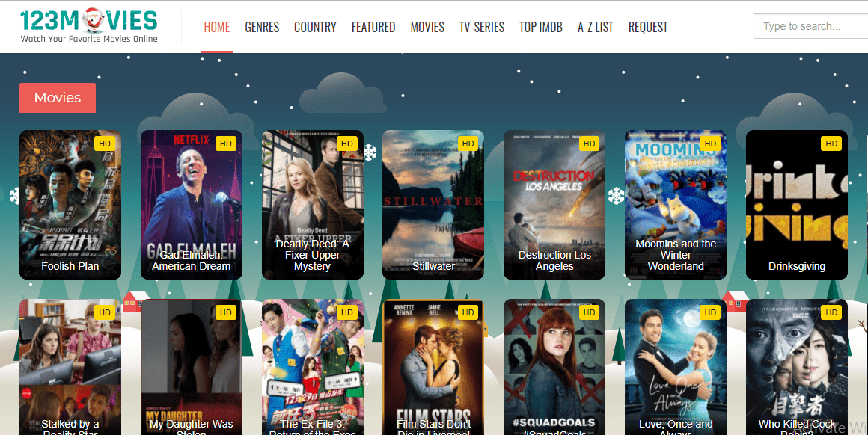Go to the Featured section
The image size is (868, 435).
click(373, 27)
